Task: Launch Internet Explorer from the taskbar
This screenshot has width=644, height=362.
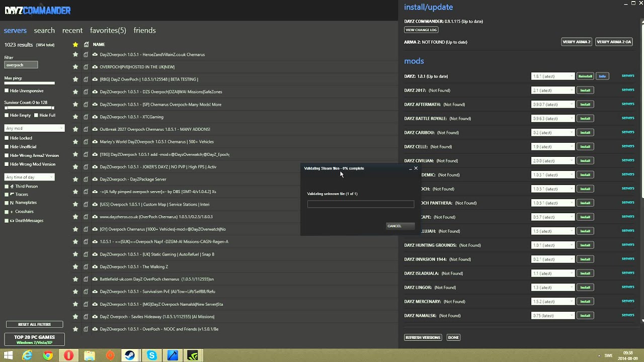Action: (x=27, y=355)
